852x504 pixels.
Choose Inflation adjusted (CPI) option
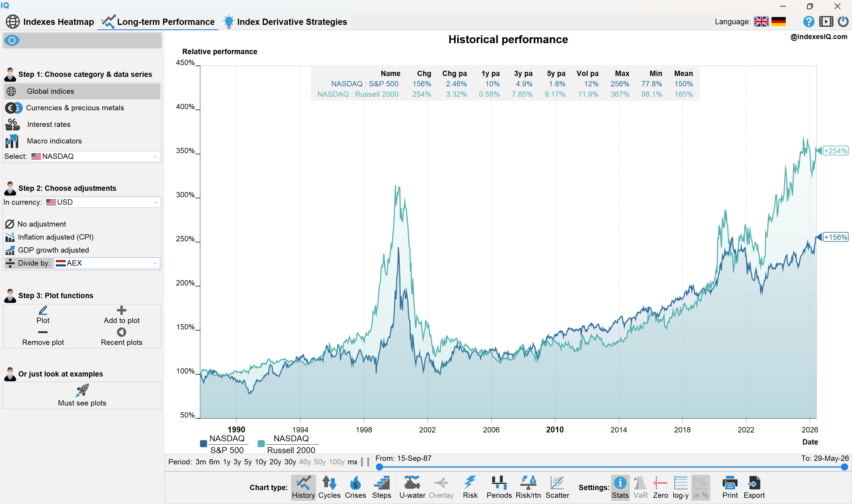click(x=49, y=237)
